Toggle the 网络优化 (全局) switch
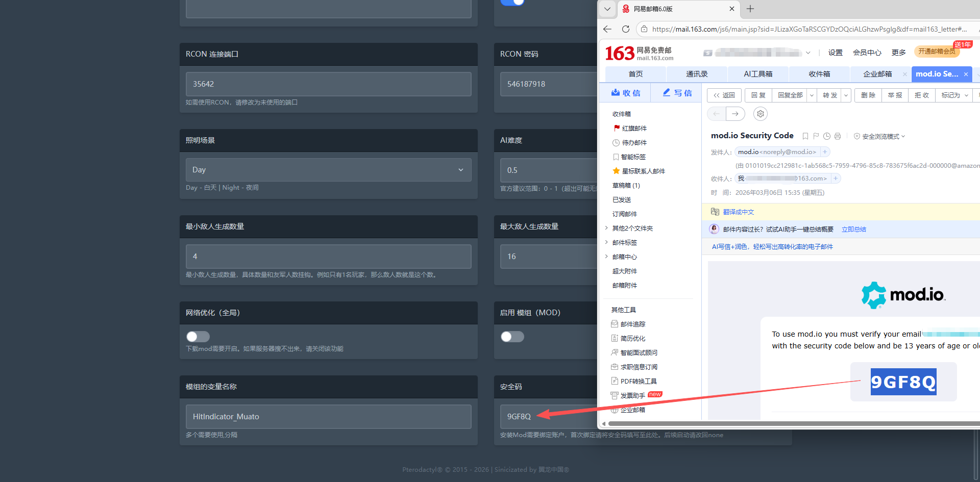 click(x=198, y=337)
